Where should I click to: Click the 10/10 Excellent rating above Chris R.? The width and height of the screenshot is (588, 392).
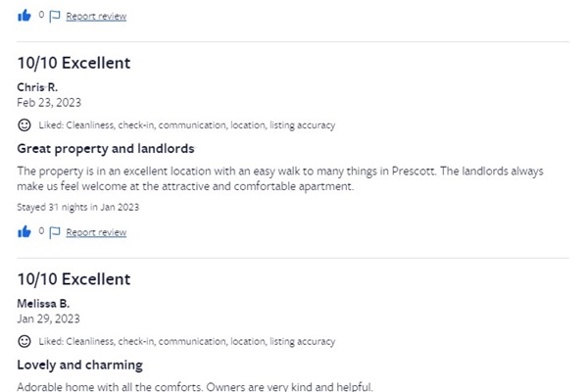(73, 63)
